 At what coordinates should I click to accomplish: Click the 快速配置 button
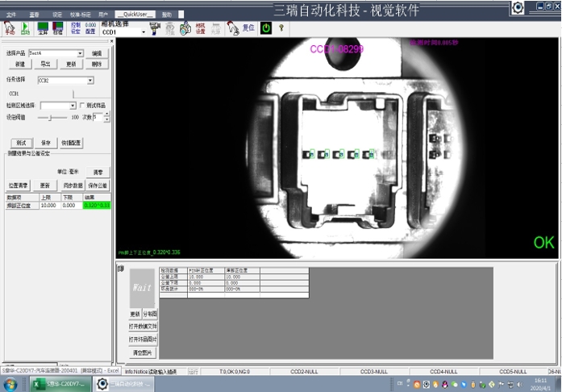coord(70,143)
